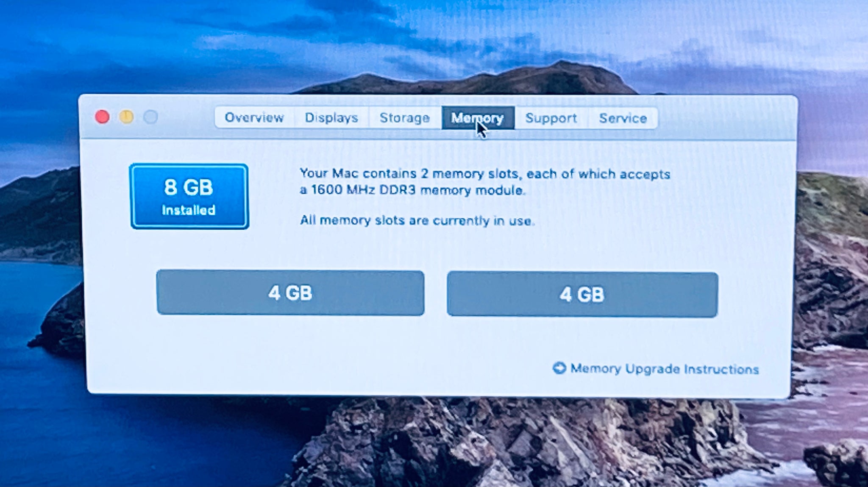Click the rocky cliff on desktop wallpaper
This screenshot has height=487, width=868.
tap(509, 445)
